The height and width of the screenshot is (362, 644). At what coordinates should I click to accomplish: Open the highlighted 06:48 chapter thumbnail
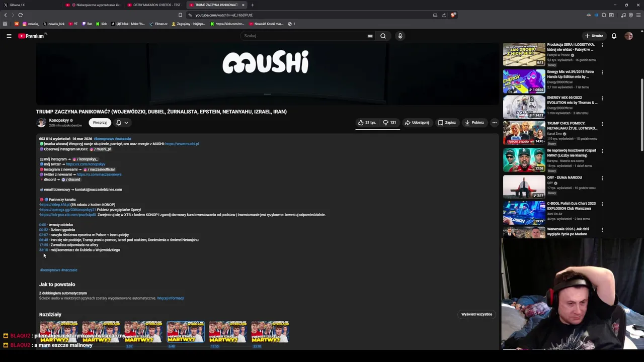point(186,332)
